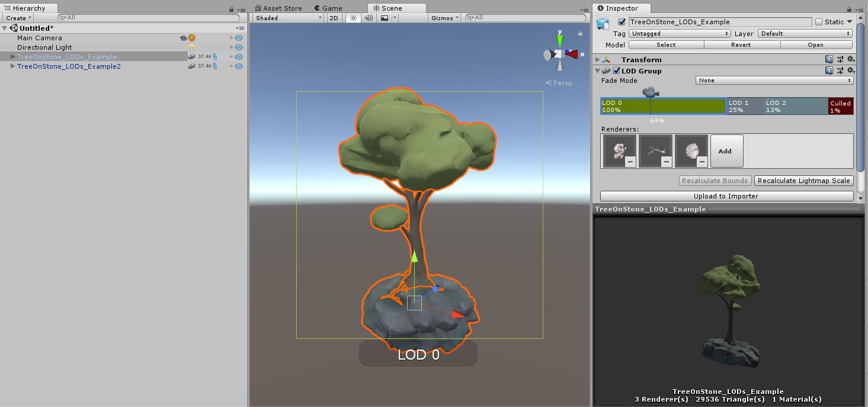
Task: Collapse the LOD Group component
Action: pyautogui.click(x=598, y=71)
